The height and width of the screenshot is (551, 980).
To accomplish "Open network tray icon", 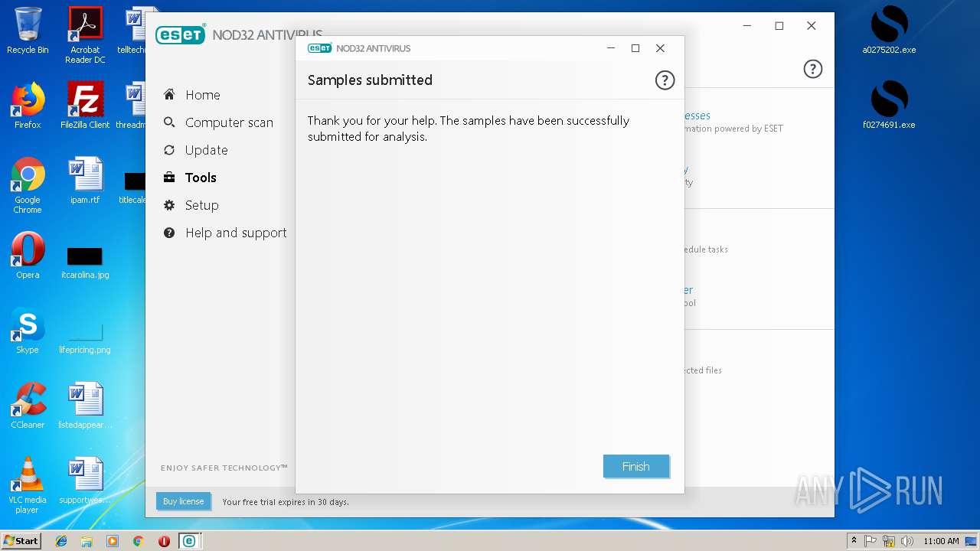I will coord(889,541).
